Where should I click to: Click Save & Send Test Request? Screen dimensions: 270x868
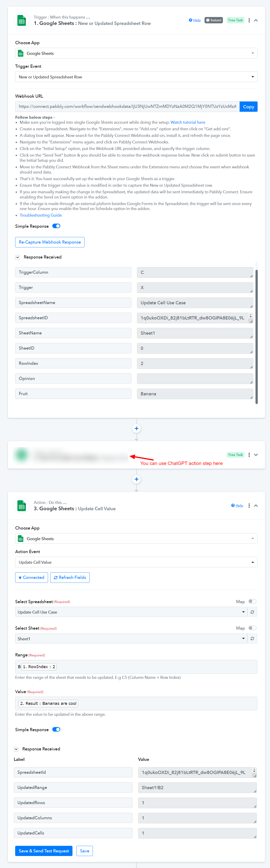[x=44, y=851]
